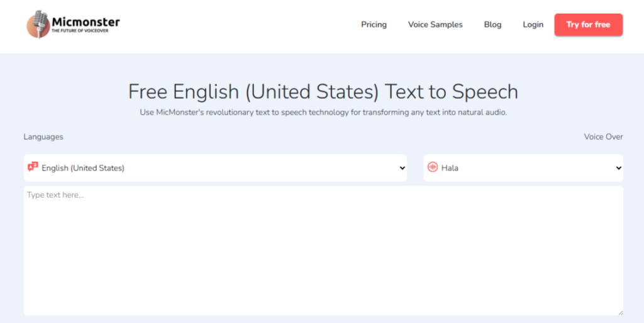644x323 pixels.
Task: Click the Micmonster brand name text
Action: click(86, 22)
